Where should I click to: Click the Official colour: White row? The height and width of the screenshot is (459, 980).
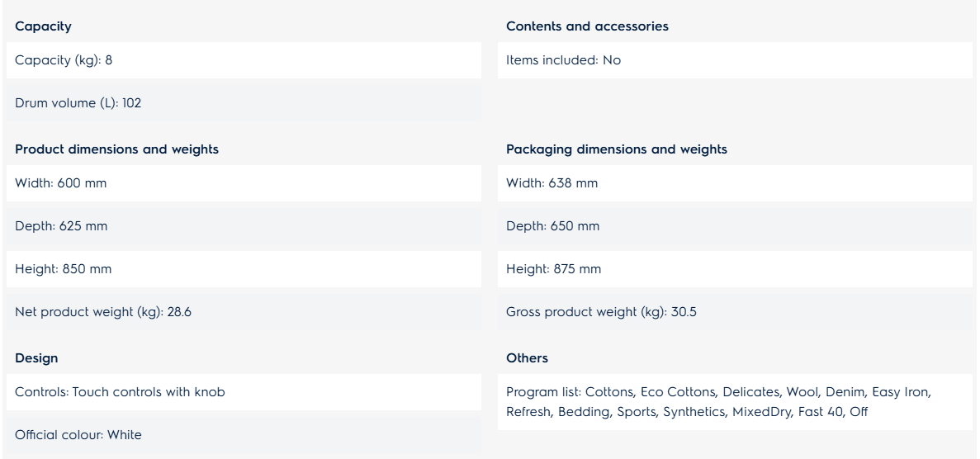pyautogui.click(x=244, y=434)
